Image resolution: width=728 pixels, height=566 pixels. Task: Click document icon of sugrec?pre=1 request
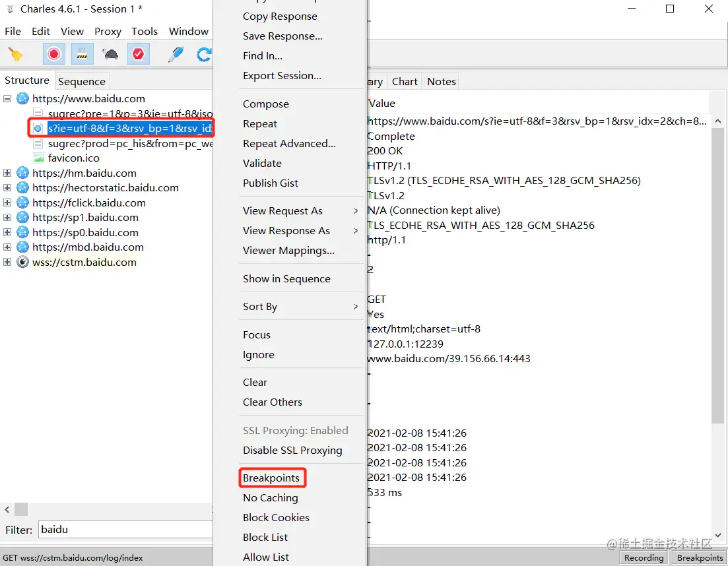(38, 113)
